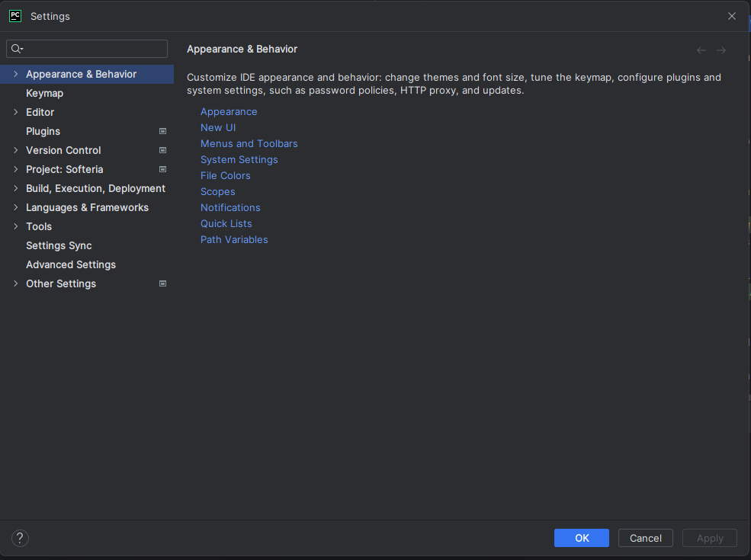Click the project-level marker icon beside Version Control
The height and width of the screenshot is (560, 751).
click(x=162, y=150)
